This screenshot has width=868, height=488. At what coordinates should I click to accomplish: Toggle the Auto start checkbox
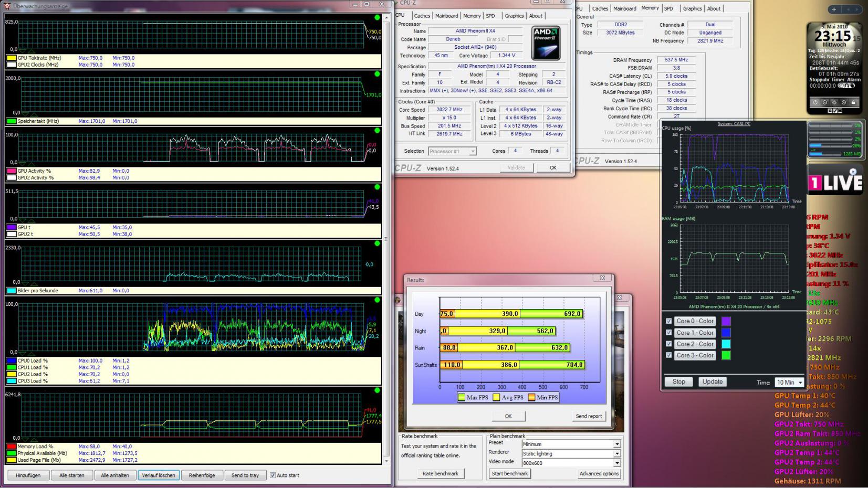[x=273, y=475]
